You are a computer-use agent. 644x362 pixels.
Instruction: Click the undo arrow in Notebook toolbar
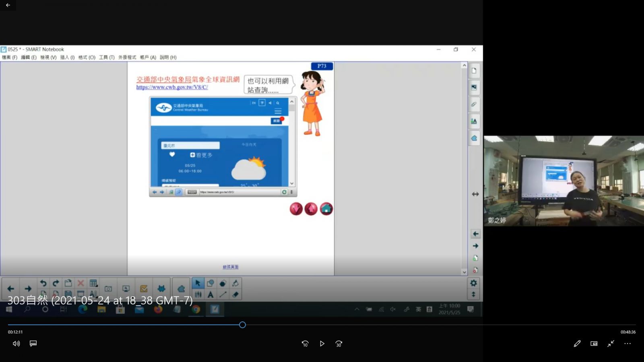pyautogui.click(x=43, y=283)
